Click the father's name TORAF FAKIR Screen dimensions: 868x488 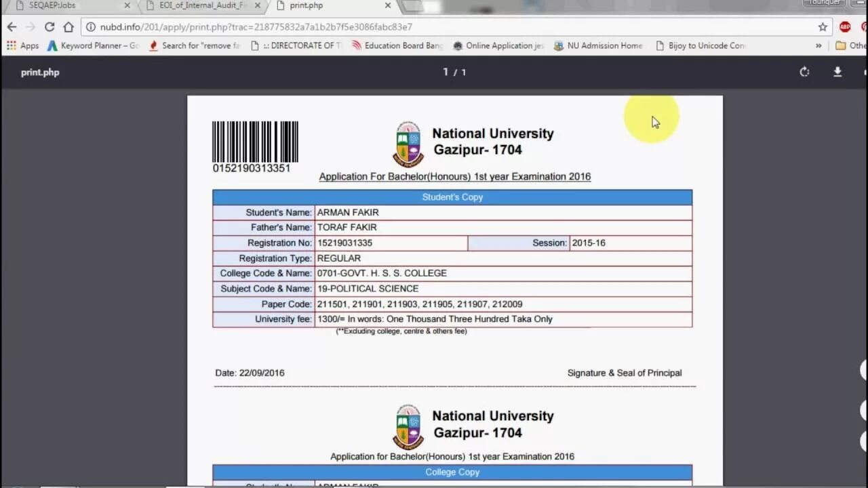point(347,227)
